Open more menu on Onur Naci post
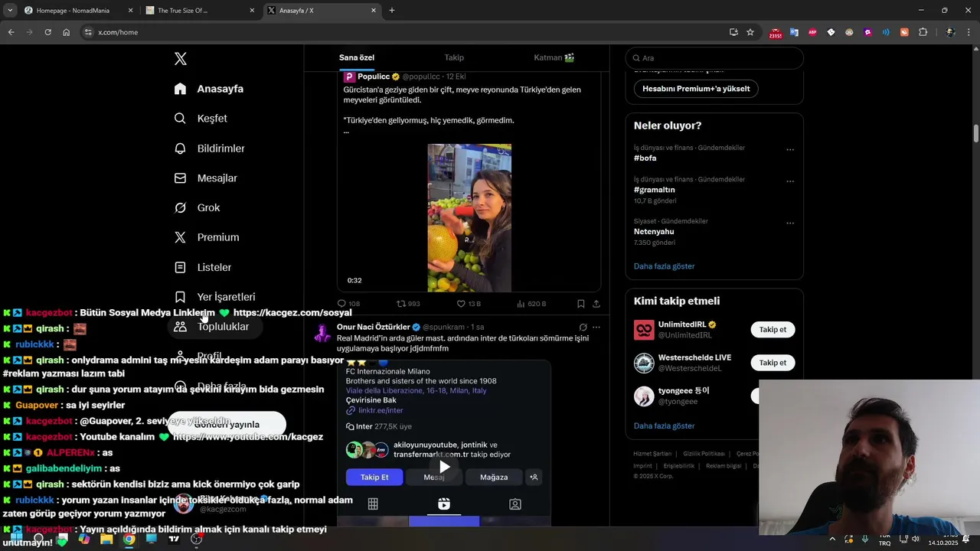The height and width of the screenshot is (551, 980). pos(596,327)
